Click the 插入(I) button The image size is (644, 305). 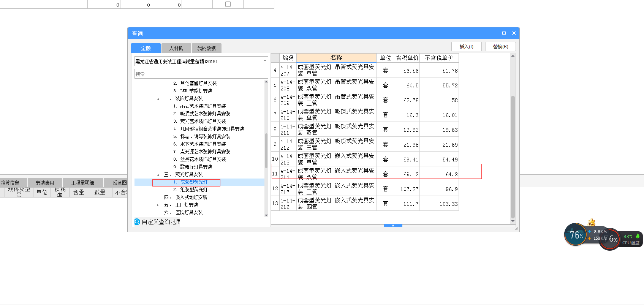(466, 46)
